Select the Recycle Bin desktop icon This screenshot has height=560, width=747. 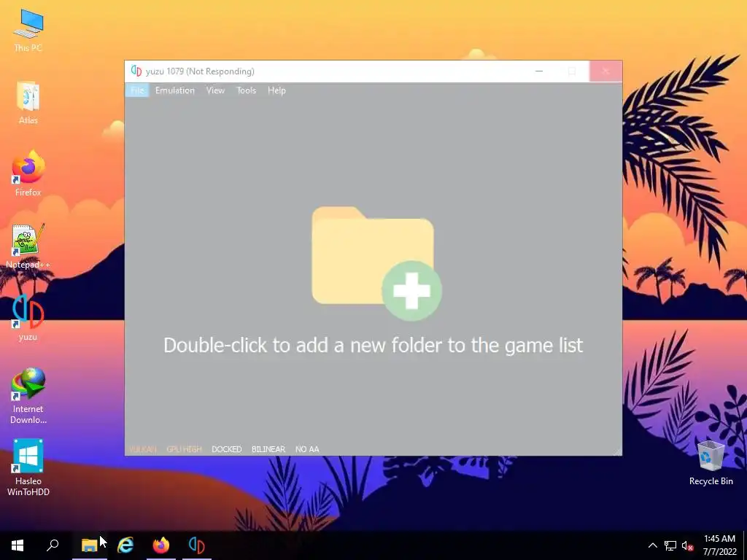711,463
